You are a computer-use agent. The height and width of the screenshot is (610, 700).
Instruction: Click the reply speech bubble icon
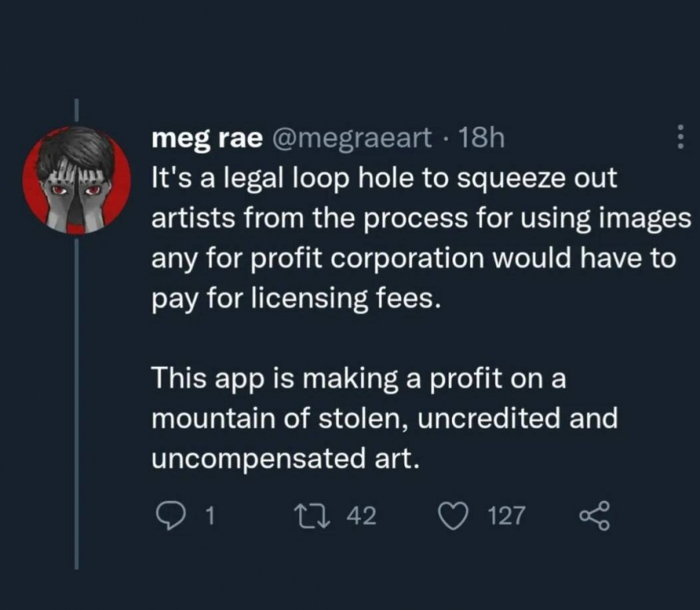pyautogui.click(x=168, y=514)
